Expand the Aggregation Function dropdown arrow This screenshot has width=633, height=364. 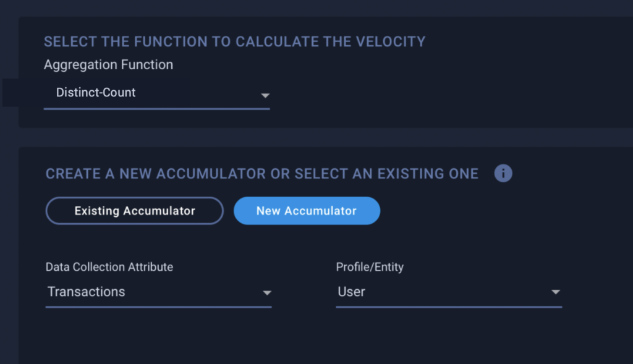[265, 96]
